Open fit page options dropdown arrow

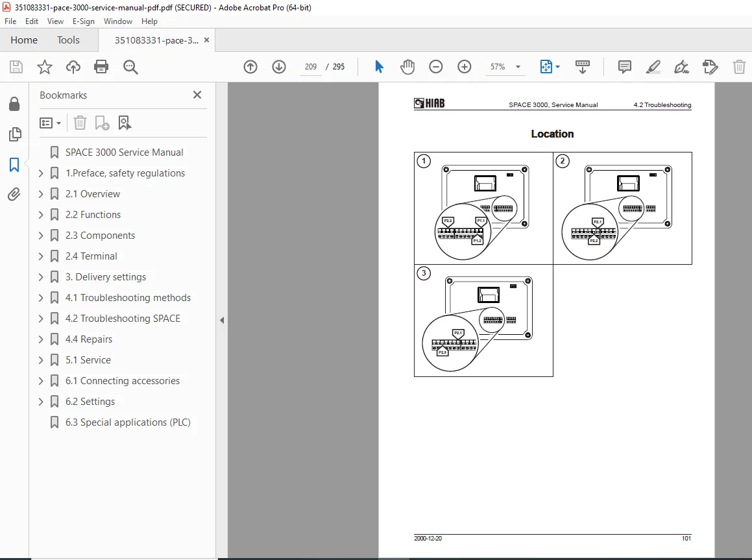tap(557, 67)
